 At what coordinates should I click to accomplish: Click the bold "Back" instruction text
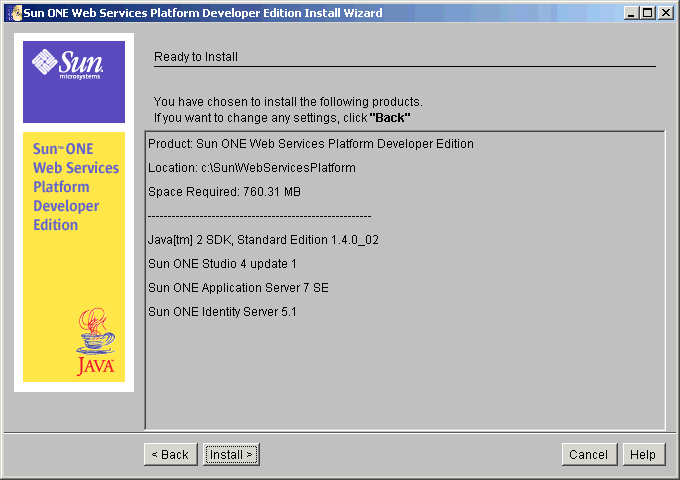tap(390, 118)
